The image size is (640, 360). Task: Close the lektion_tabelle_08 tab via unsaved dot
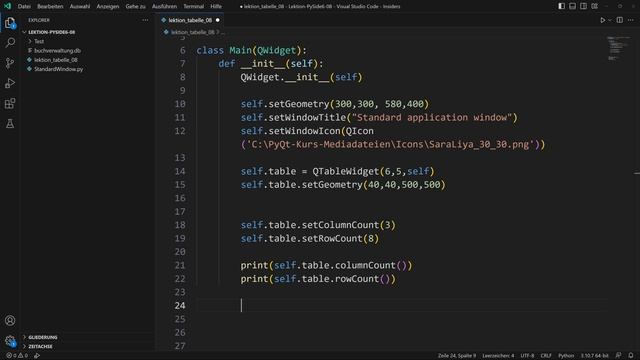click(x=218, y=20)
